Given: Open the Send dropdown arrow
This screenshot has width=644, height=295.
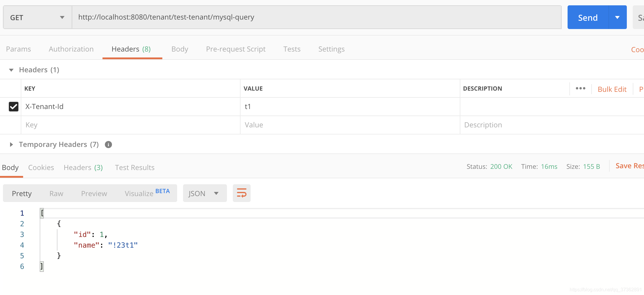Looking at the screenshot, I should 618,17.
